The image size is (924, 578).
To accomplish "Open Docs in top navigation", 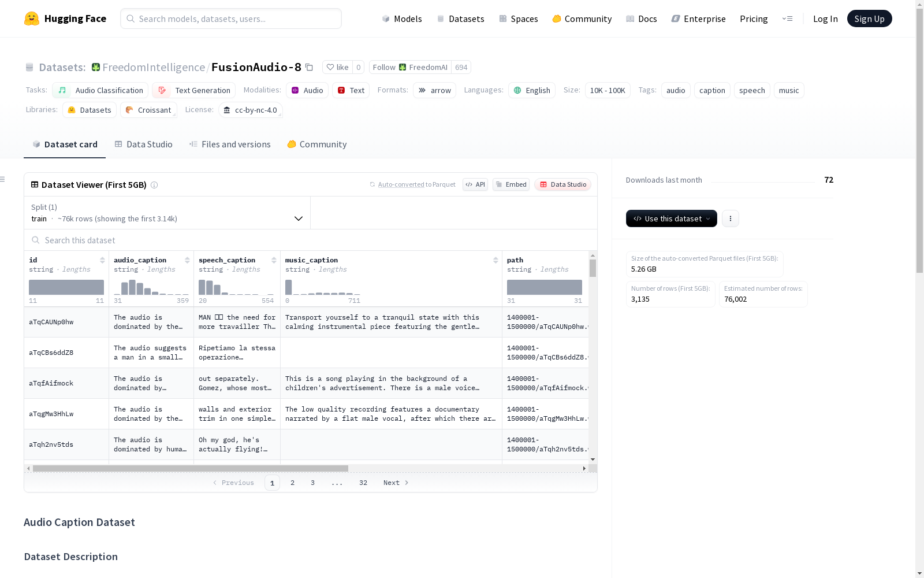I will click(642, 18).
